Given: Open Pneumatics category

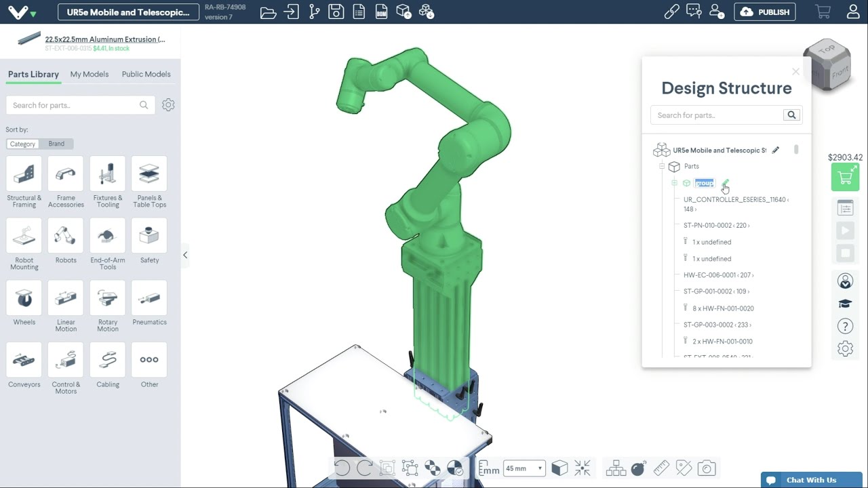Looking at the screenshot, I should tap(149, 303).
